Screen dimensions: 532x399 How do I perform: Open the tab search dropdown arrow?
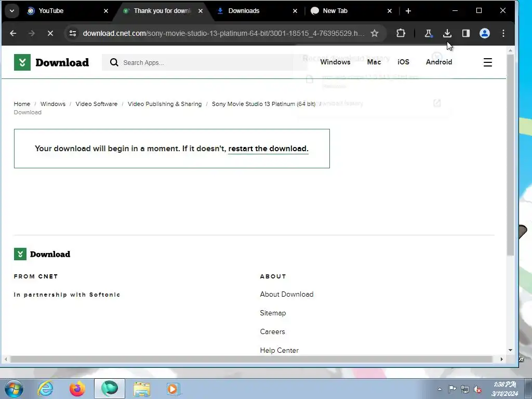12,11
